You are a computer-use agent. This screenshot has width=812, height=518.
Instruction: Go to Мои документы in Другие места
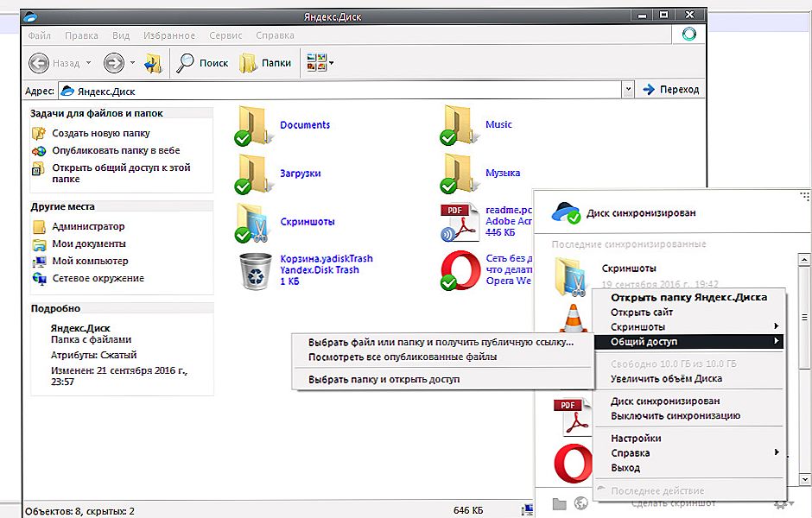[x=89, y=243]
